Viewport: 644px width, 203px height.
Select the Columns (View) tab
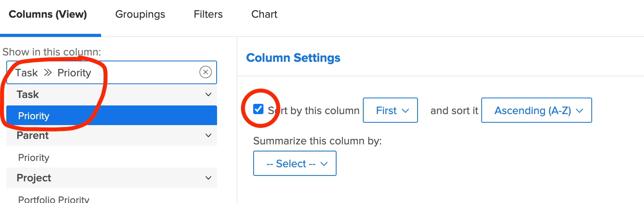tap(48, 15)
